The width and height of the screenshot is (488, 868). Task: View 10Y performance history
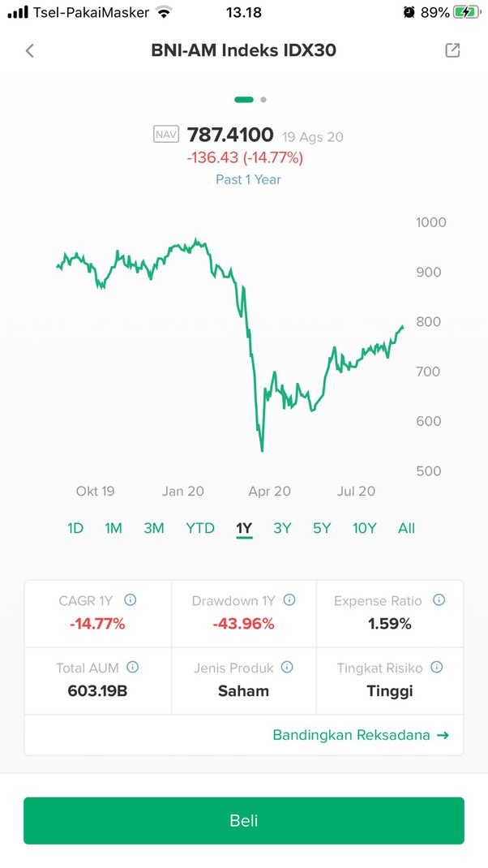364,528
